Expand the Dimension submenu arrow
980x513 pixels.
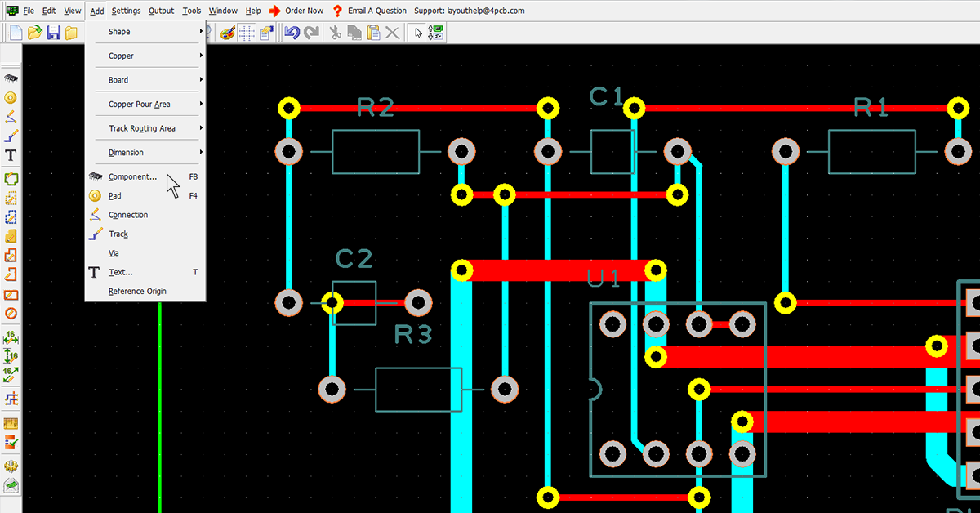tap(201, 152)
